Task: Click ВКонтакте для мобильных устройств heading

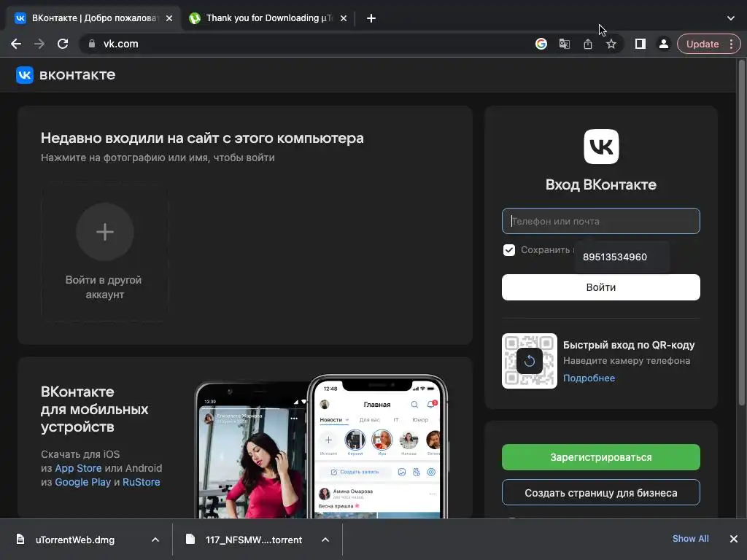Action: point(94,409)
